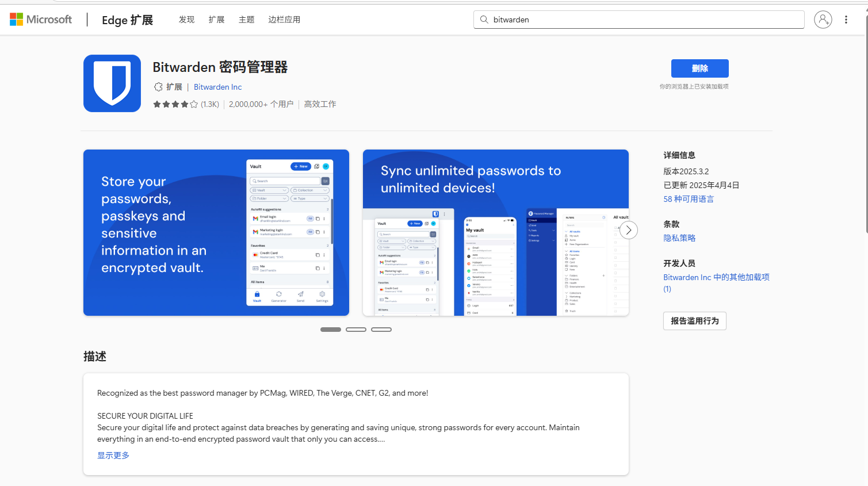Open the 边栏应用 navigation item
This screenshot has width=868, height=486.
click(x=284, y=20)
